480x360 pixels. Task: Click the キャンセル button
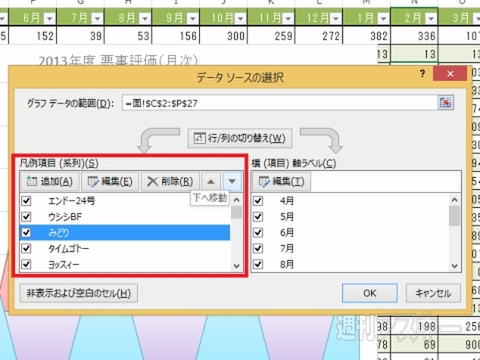click(x=433, y=293)
